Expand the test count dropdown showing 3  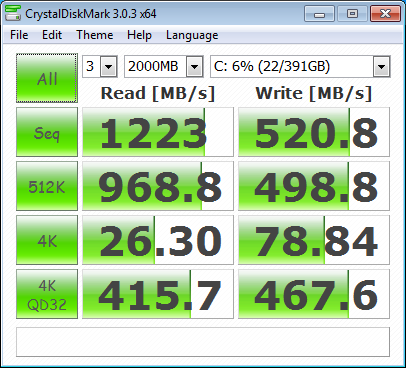[109, 66]
